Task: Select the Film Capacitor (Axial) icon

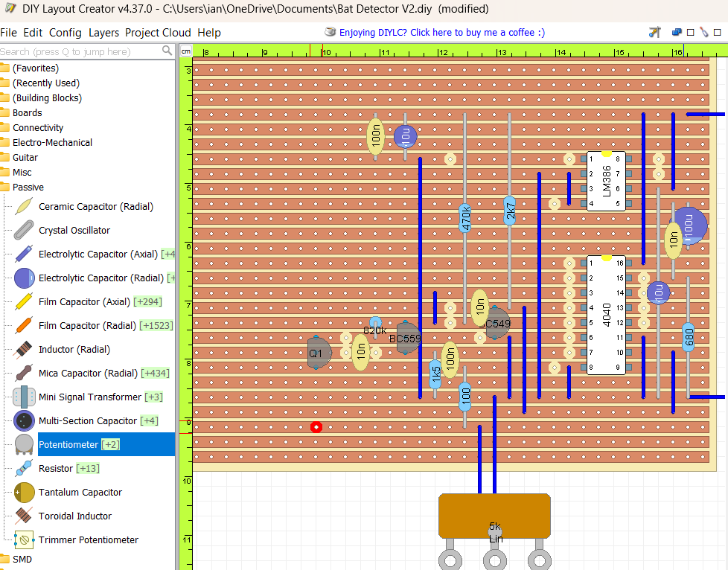Action: click(24, 301)
